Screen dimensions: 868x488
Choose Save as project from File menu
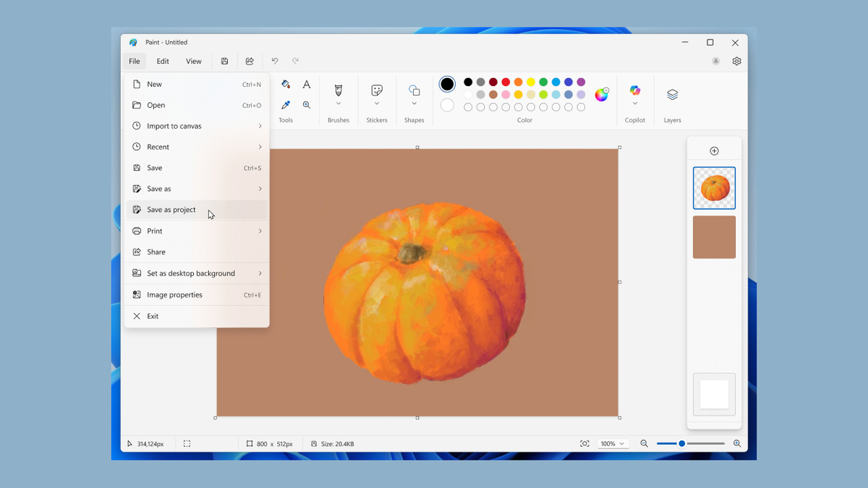pyautogui.click(x=171, y=210)
